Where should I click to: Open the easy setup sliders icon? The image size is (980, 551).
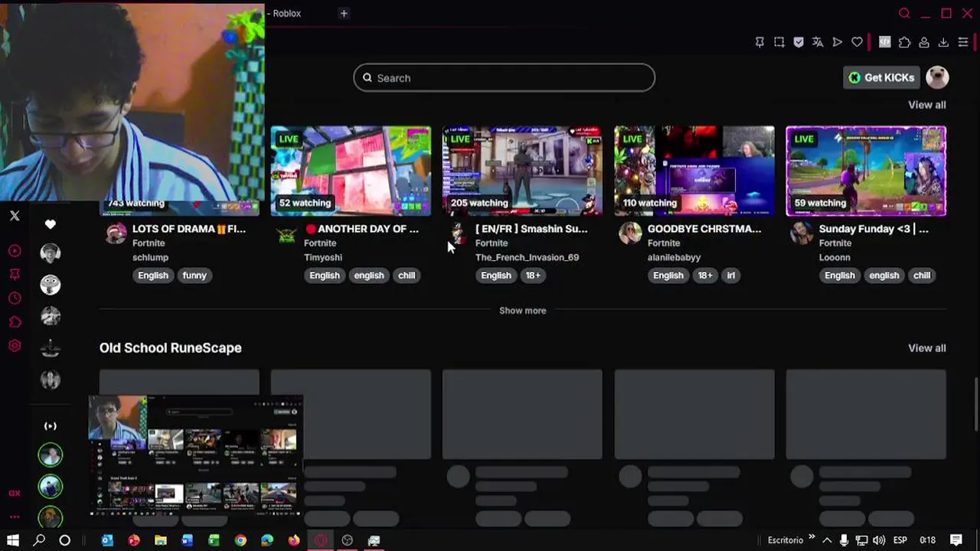click(963, 43)
